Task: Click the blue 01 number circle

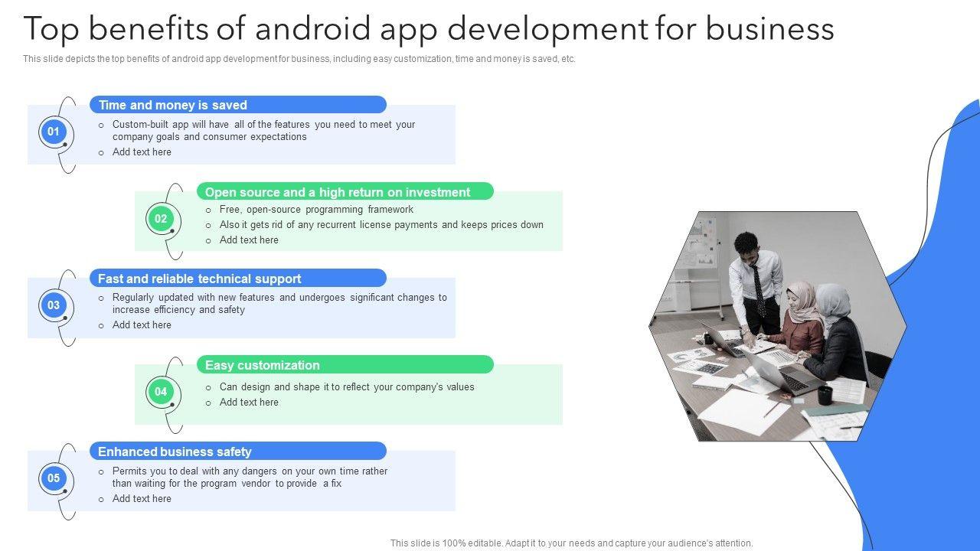Action: [53, 132]
